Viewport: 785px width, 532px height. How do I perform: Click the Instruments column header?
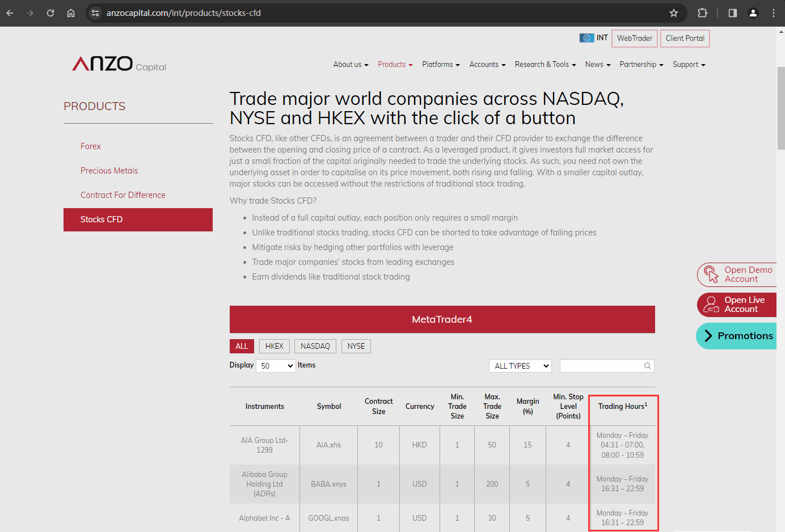coord(265,407)
